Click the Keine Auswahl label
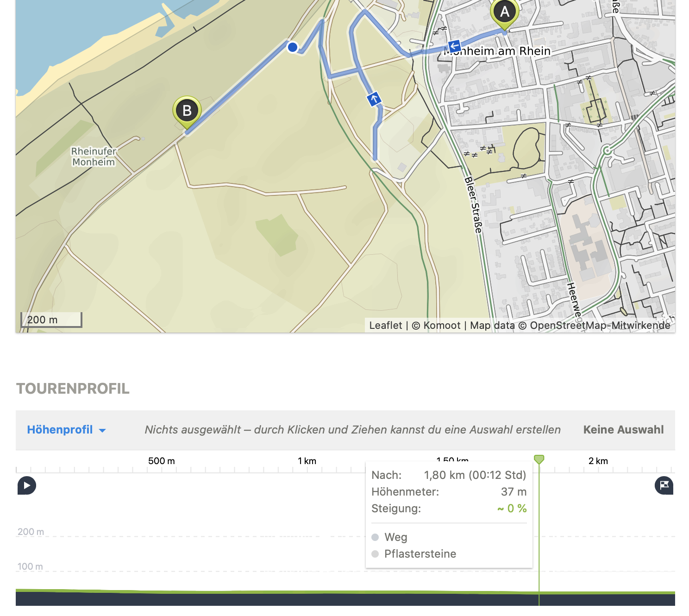Screen dimensions: 689x616 (623, 430)
